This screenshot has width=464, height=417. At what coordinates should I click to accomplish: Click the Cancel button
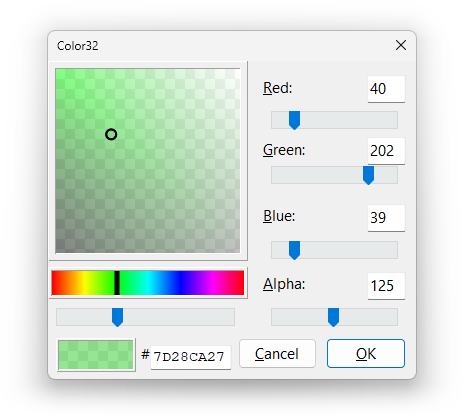277,354
